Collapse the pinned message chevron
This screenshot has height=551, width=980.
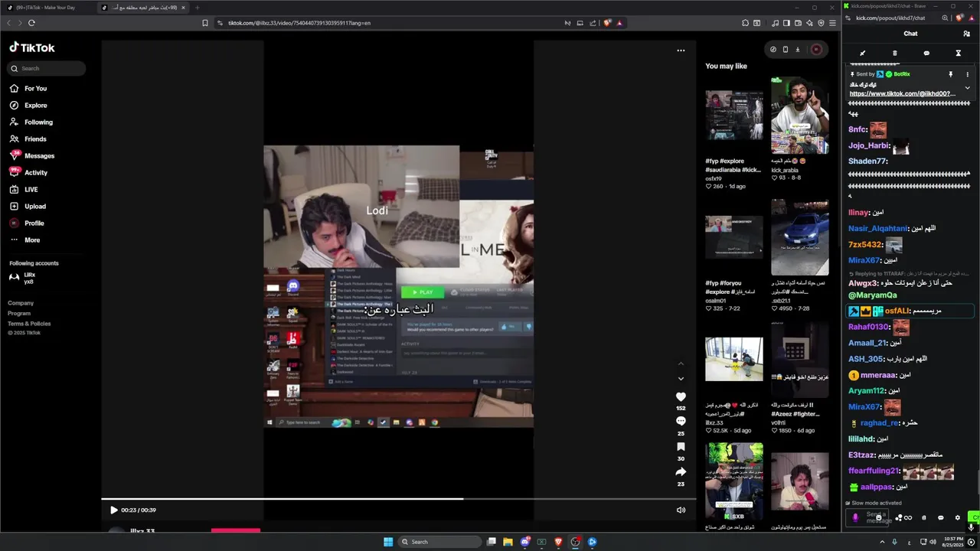click(x=967, y=88)
